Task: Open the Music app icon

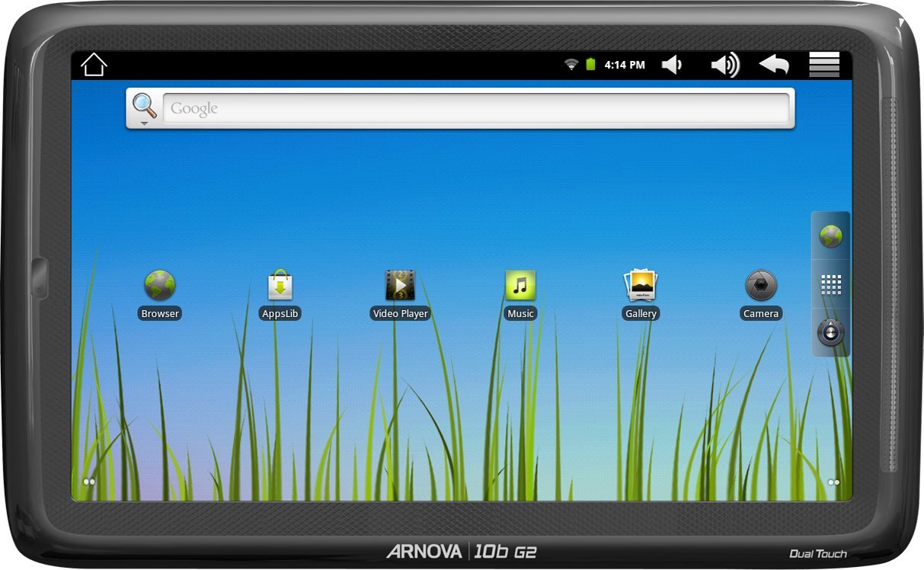Action: point(520,286)
